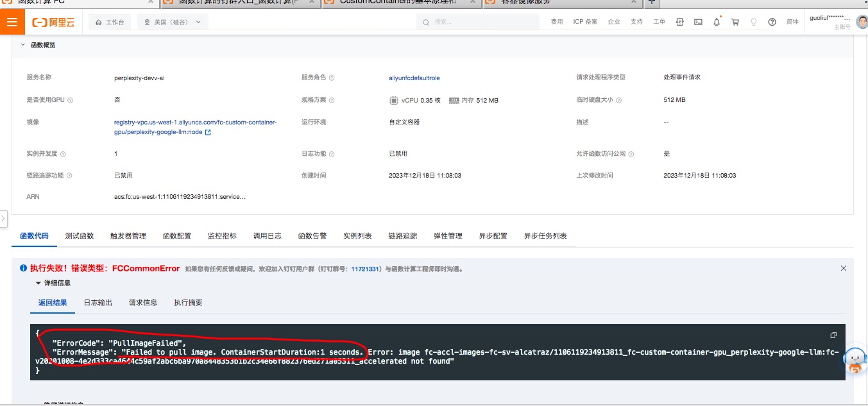Screen dimensions: 868x406
Task: Open the 美国（硅谷）region dropdown
Action: pos(172,22)
